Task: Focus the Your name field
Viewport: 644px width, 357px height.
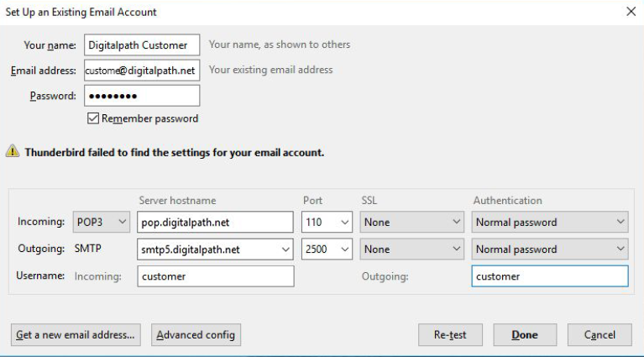Action: (x=142, y=45)
